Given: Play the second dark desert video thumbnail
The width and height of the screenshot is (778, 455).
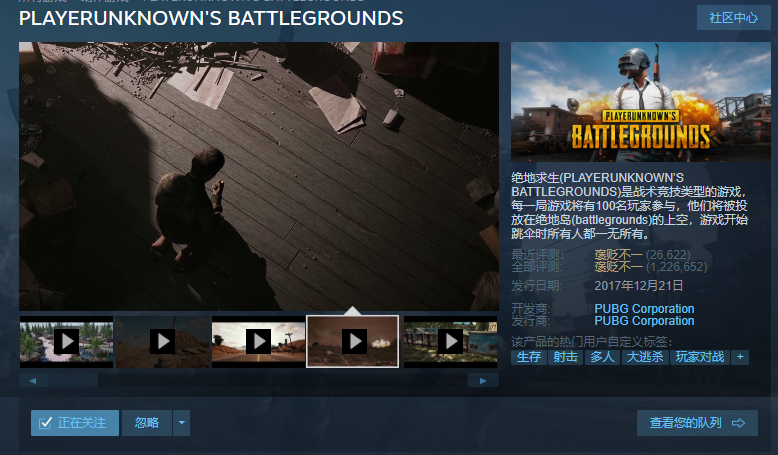Looking at the screenshot, I should 163,341.
